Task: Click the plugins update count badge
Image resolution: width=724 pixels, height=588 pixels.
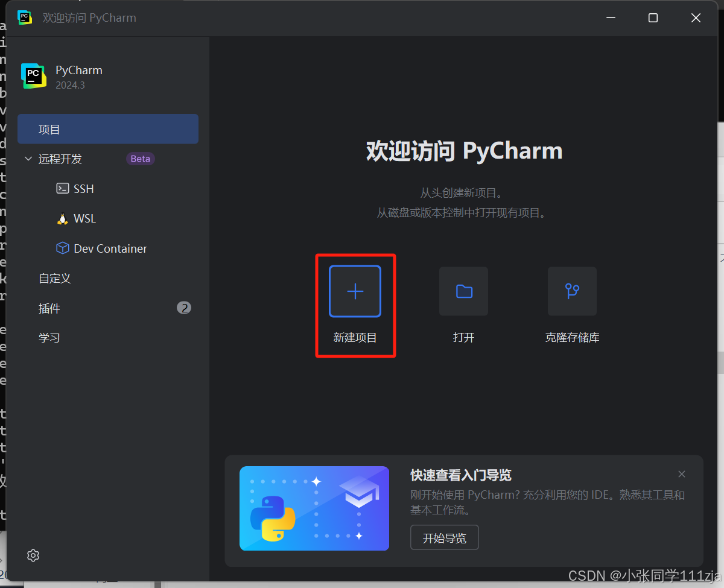Action: (184, 308)
